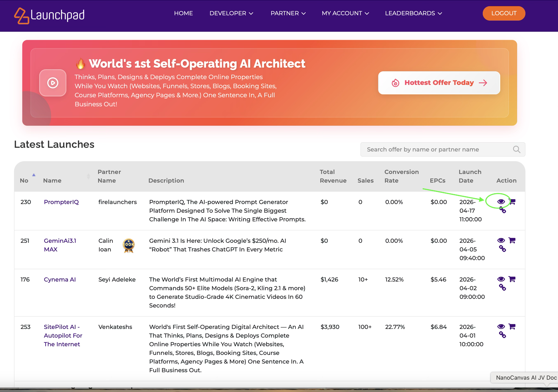
Task: Click cart icon for SitePilot AI
Action: pos(512,326)
